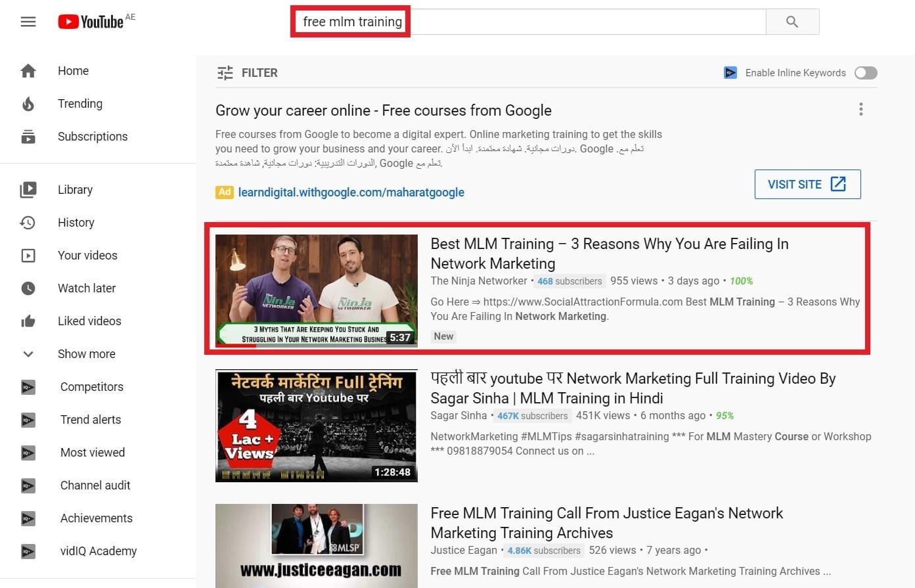Open the Best MLM Training video title
This screenshot has width=915, height=588.
click(610, 254)
